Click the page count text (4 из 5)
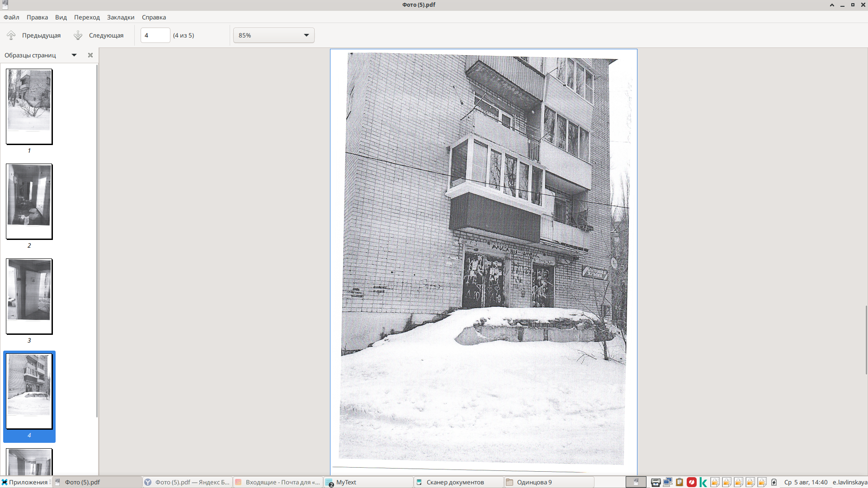 184,35
